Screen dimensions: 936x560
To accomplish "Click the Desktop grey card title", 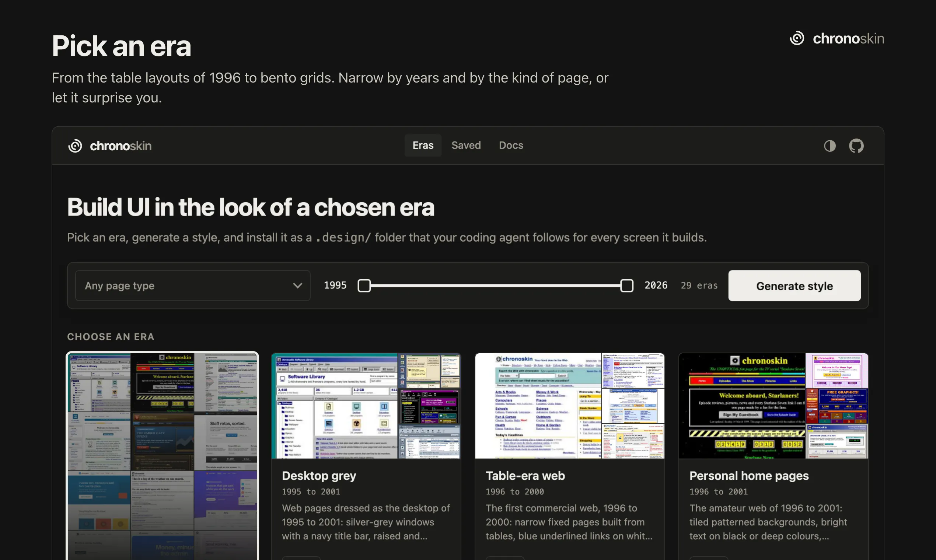I will coord(319,476).
